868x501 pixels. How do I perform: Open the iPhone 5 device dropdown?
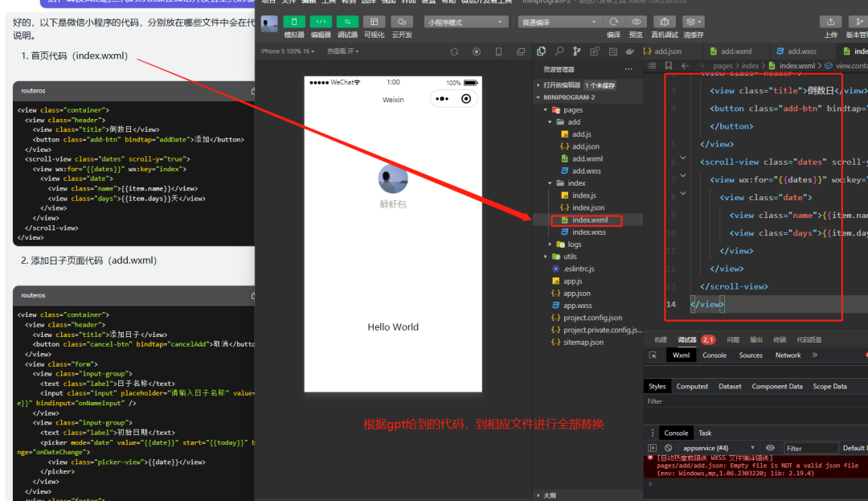pyautogui.click(x=287, y=51)
